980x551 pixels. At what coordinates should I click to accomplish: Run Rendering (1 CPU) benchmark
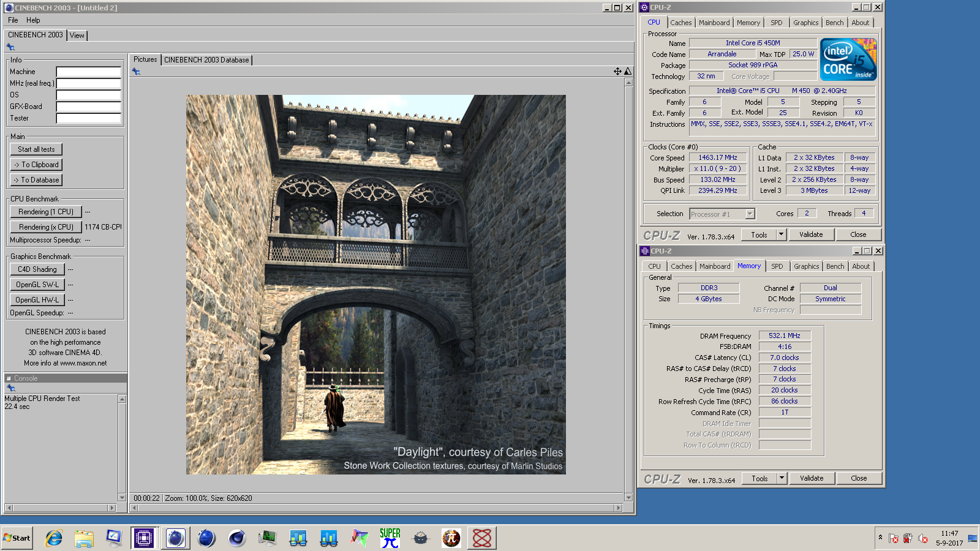point(46,212)
